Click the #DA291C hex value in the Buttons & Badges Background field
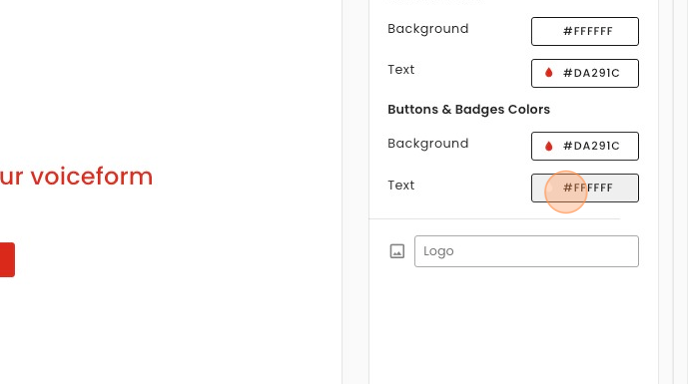 [591, 146]
